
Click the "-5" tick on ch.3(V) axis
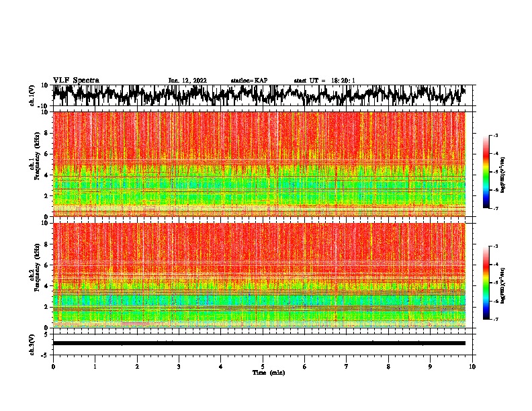[x=45, y=355]
